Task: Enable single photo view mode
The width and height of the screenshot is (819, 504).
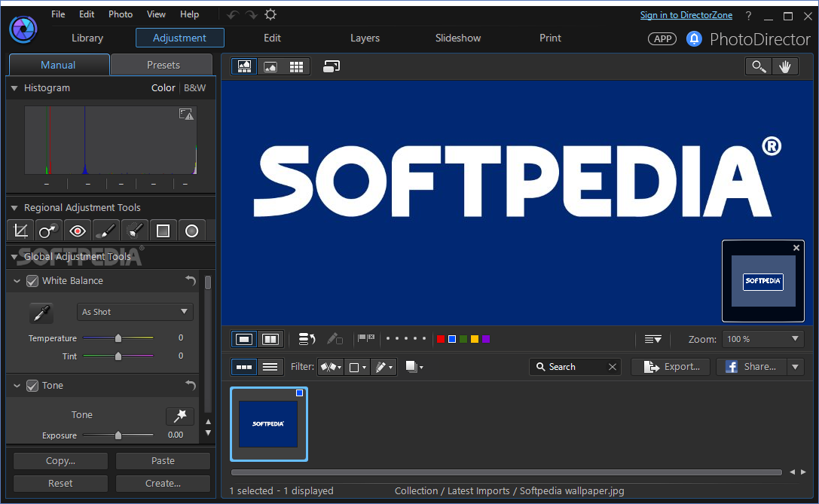Action: pos(244,340)
